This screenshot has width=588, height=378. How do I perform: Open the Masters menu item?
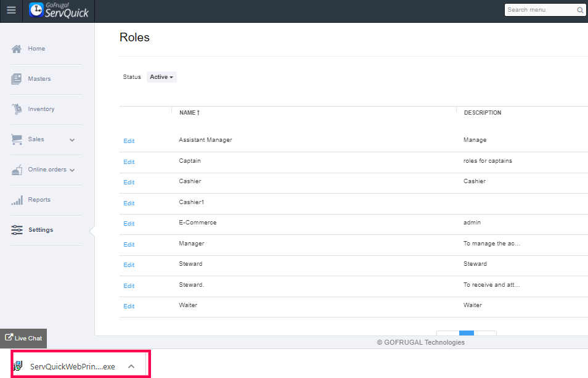pos(39,79)
